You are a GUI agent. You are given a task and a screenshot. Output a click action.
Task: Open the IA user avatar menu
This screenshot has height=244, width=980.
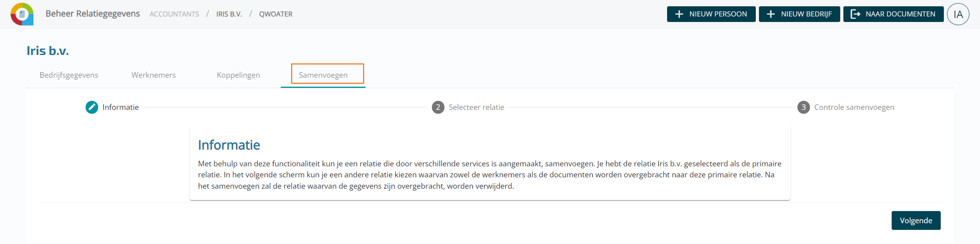point(958,14)
